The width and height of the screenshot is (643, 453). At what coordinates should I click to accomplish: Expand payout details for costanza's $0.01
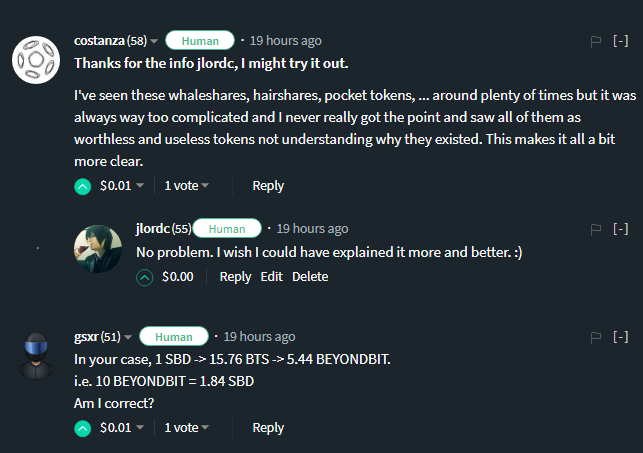141,186
